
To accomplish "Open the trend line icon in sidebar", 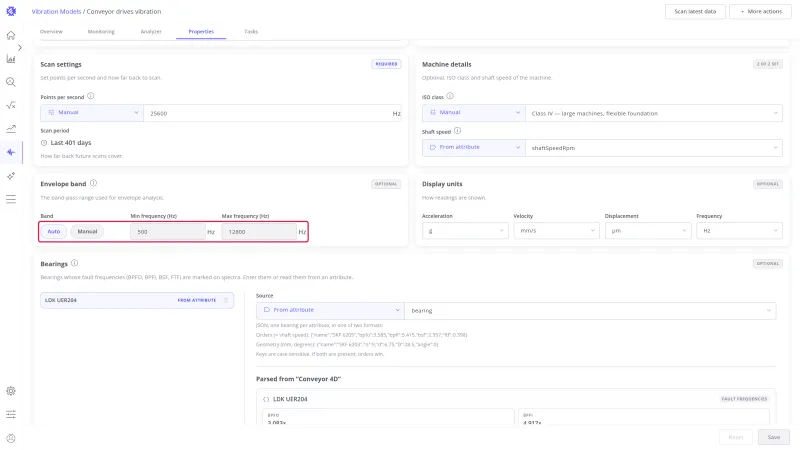I will pos(11,129).
